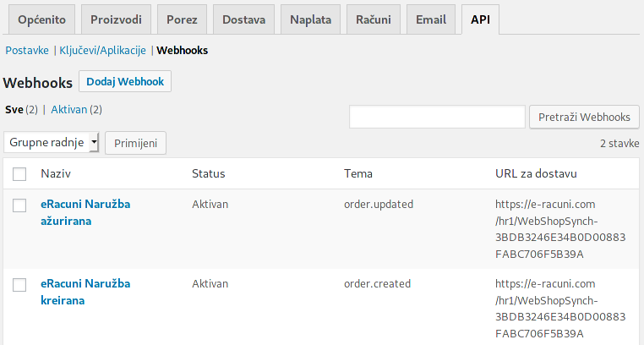Screen dimensions: 644x345
Task: Open the Ključevi/Aplikacije link
Action: point(102,50)
